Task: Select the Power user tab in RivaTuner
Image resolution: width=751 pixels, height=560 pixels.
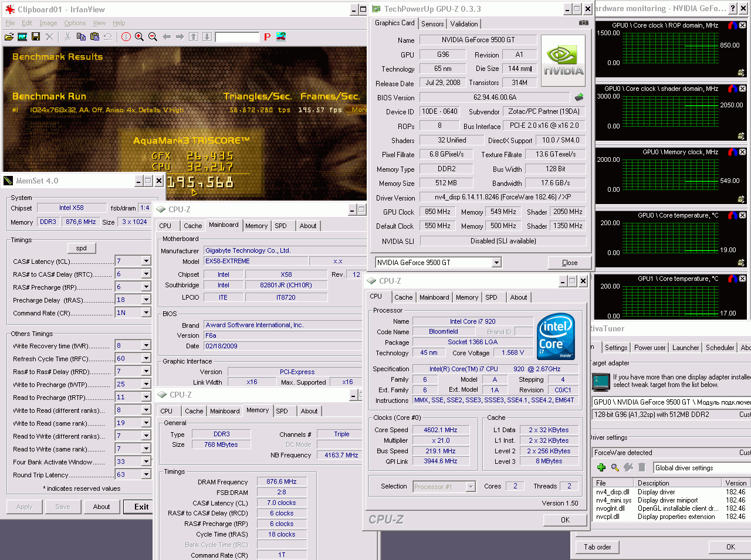Action: 650,348
